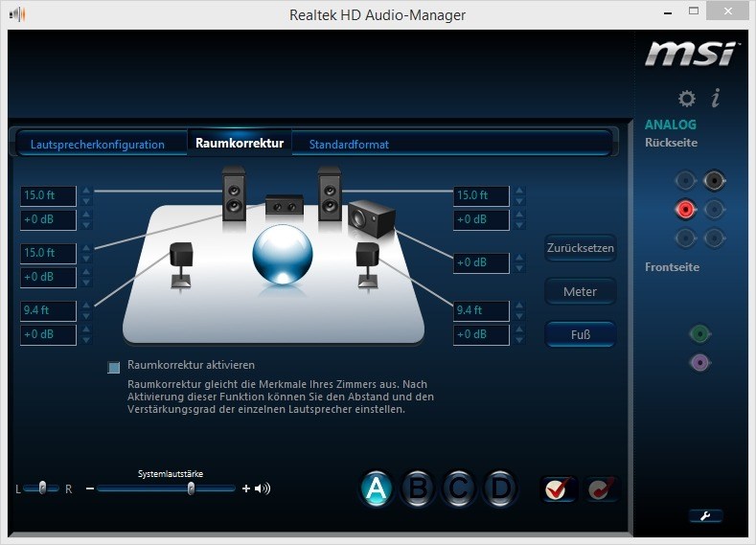Screen dimensions: 756x545
Task: Select preset C
Action: (459, 488)
